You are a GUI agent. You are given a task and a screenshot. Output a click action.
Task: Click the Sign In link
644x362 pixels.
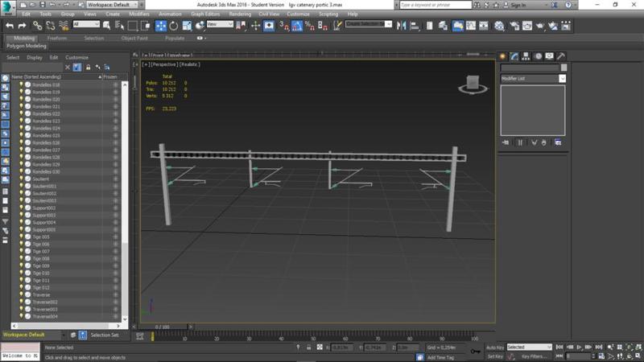click(x=518, y=5)
